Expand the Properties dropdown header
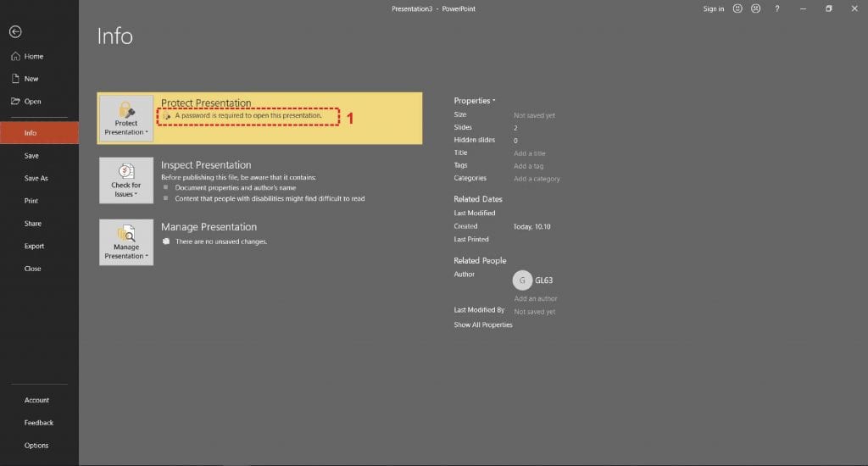This screenshot has width=868, height=466. 475,101
